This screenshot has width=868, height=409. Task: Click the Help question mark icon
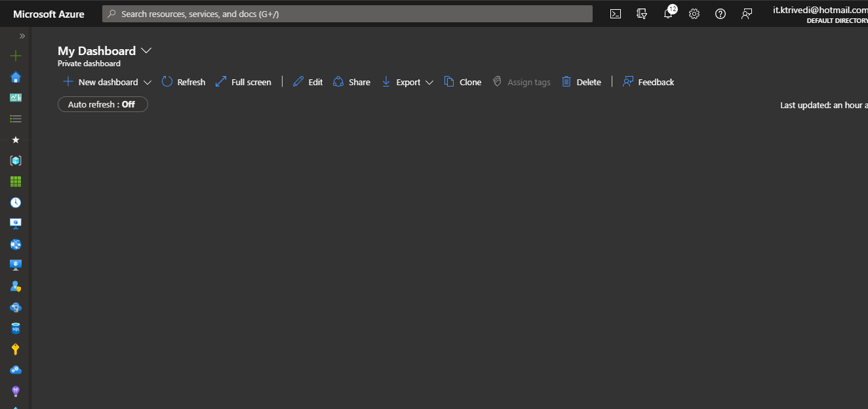pos(720,14)
